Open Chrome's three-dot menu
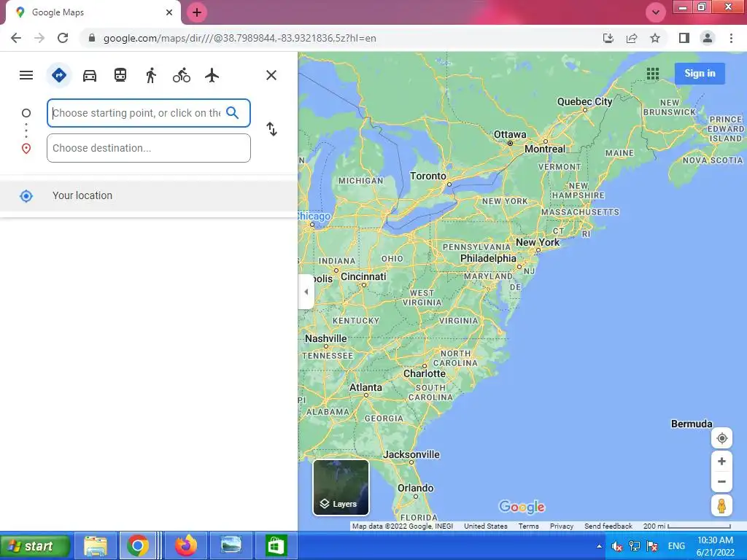 click(x=731, y=38)
